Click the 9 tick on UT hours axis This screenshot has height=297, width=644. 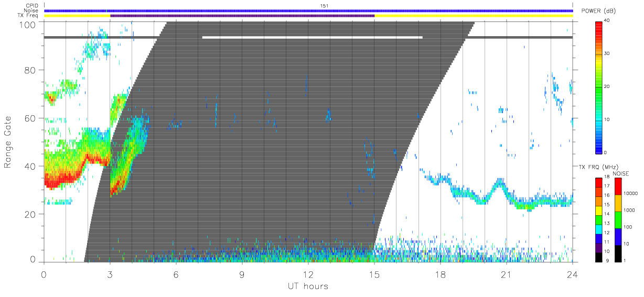click(242, 273)
